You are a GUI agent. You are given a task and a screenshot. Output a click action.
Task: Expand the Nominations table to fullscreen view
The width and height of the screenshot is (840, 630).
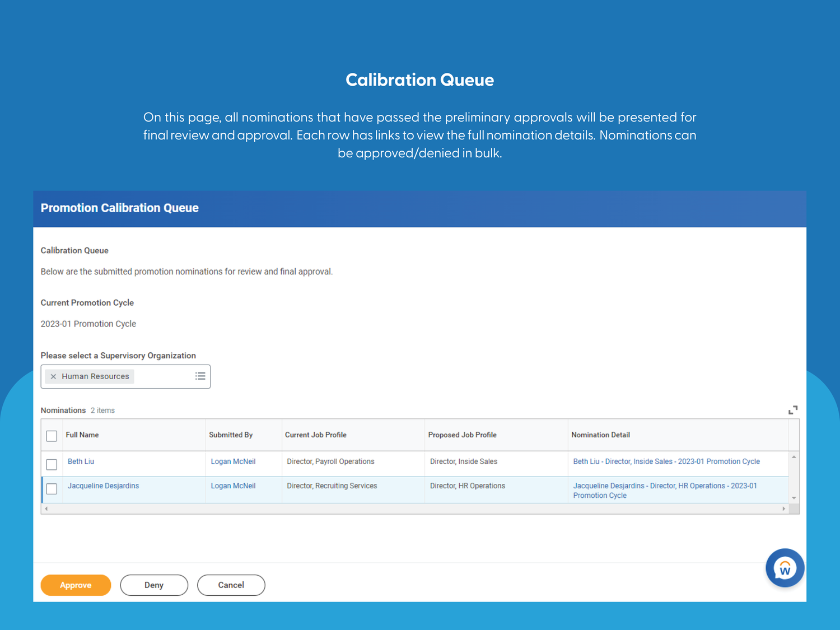793,409
